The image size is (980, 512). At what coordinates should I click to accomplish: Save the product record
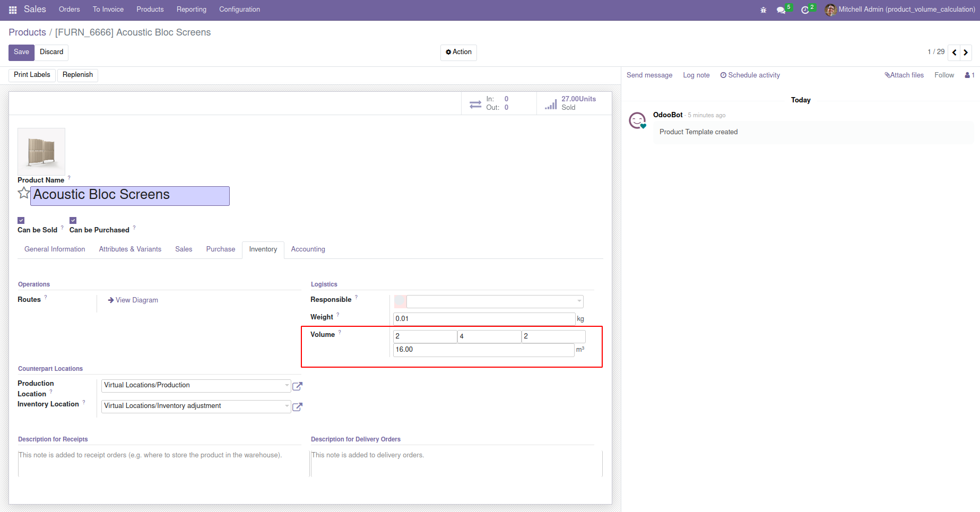(21, 52)
